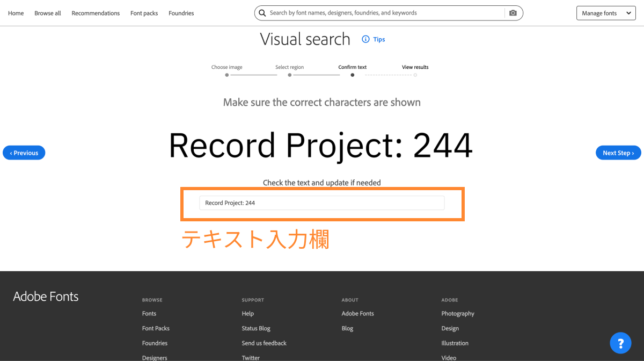Open the blue help question mark button
Image resolution: width=644 pixels, height=361 pixels.
pos(620,343)
